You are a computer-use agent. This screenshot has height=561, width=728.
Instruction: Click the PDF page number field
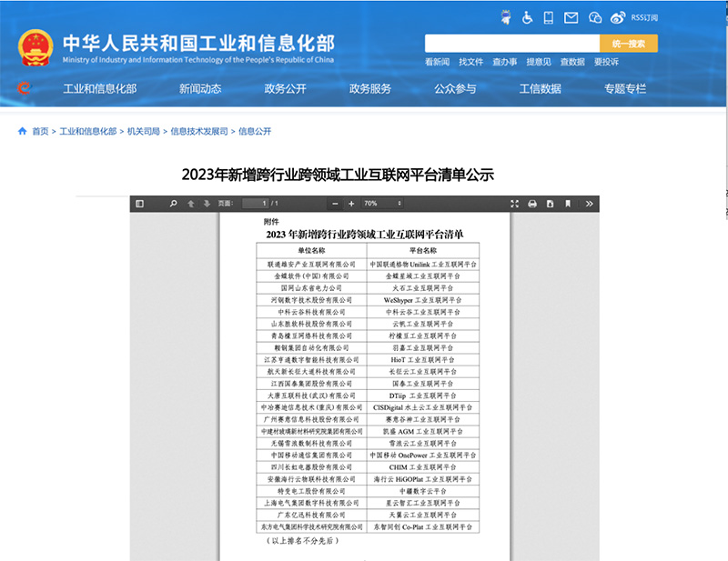click(x=256, y=204)
